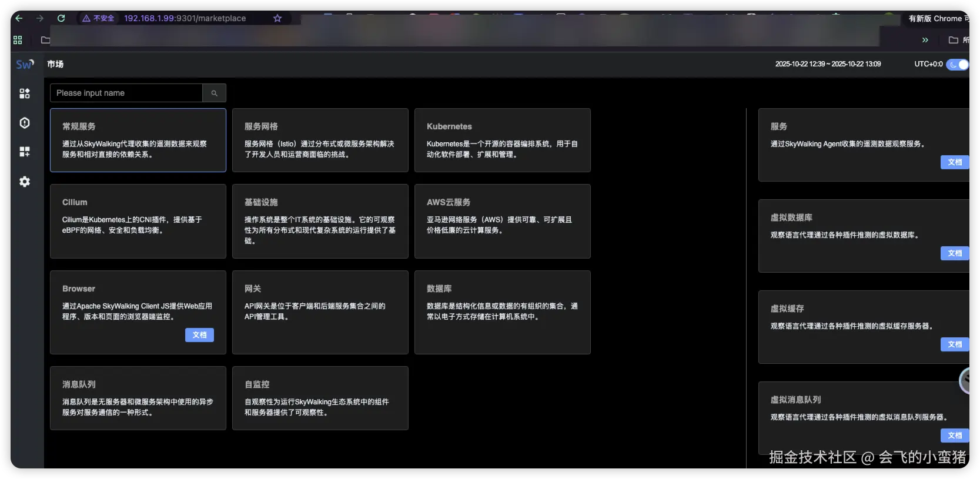
Task: Select the Kubernetes card
Action: (503, 140)
